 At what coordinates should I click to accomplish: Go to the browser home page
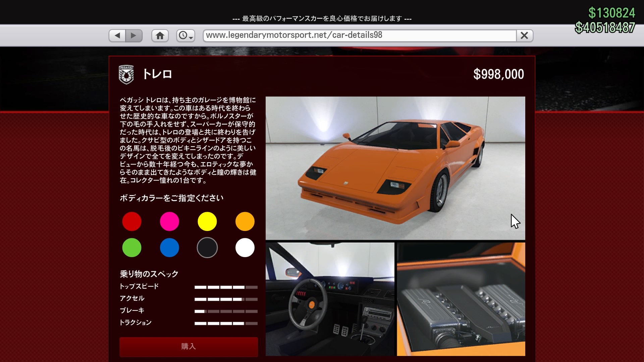click(160, 36)
